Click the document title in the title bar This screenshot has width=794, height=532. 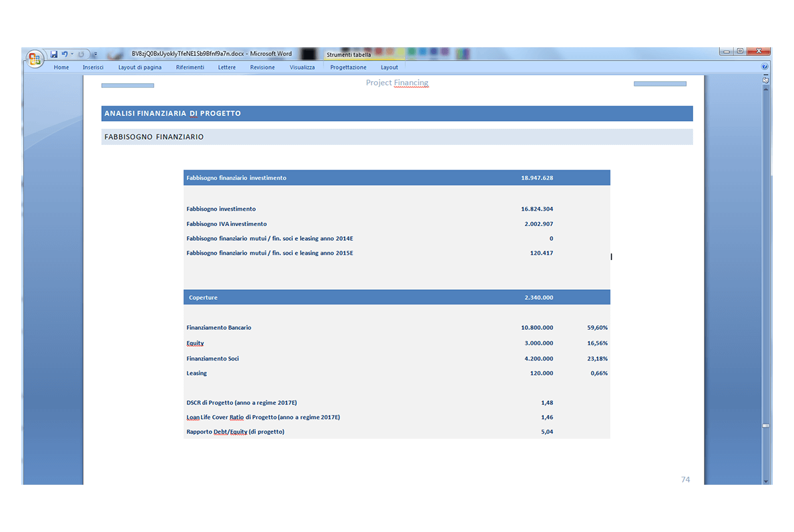click(x=212, y=54)
